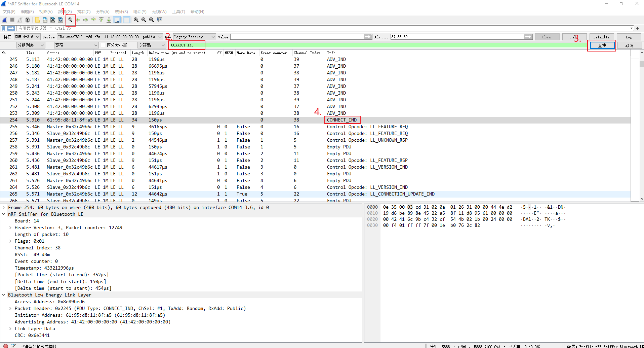Enable the 区分大小写 case-sensitive checkbox
This screenshot has width=644, height=348.
[103, 45]
